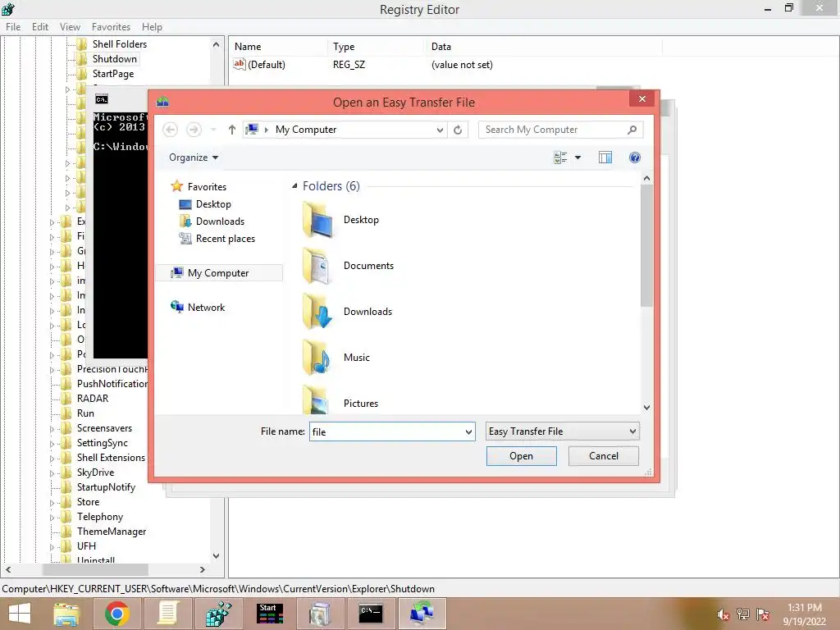This screenshot has height=630, width=840.
Task: Change the view layout icon
Action: click(x=560, y=157)
